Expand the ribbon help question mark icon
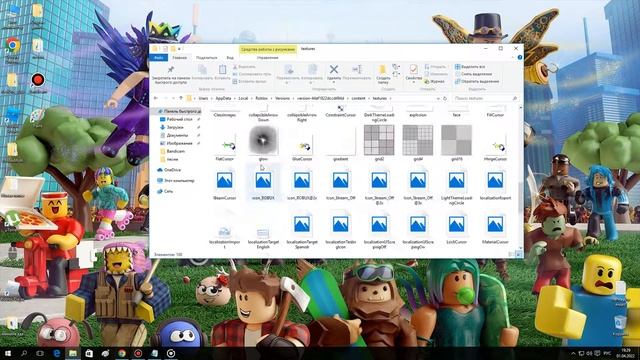Viewport: 640px width, 360px height. 520,58
